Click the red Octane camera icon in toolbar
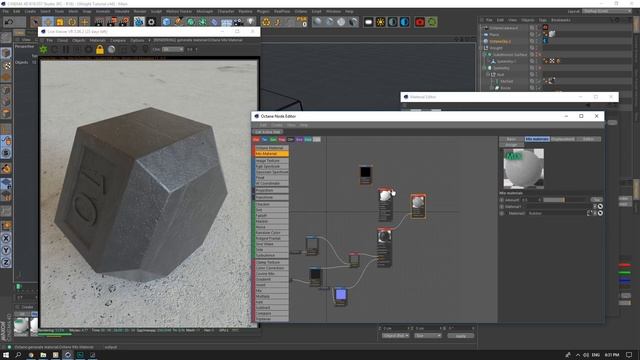 click(x=420, y=22)
